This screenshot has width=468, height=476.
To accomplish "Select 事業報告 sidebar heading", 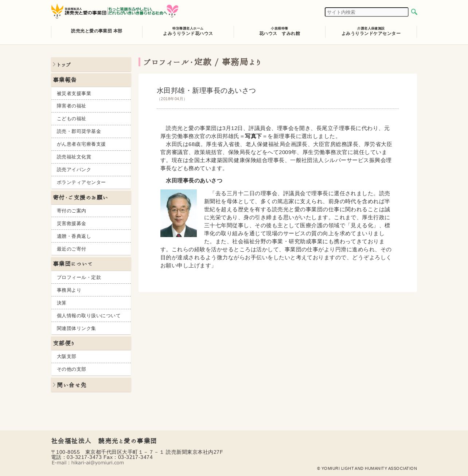I will tap(91, 80).
